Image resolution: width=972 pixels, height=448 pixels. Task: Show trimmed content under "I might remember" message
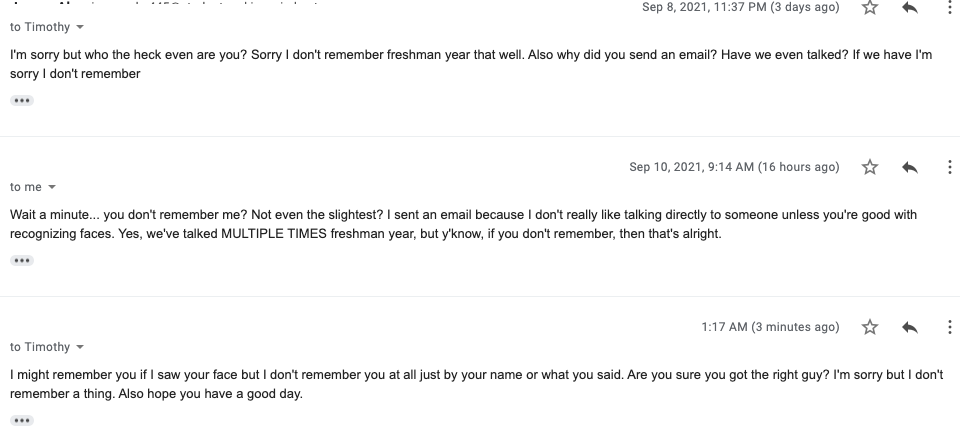[22, 420]
